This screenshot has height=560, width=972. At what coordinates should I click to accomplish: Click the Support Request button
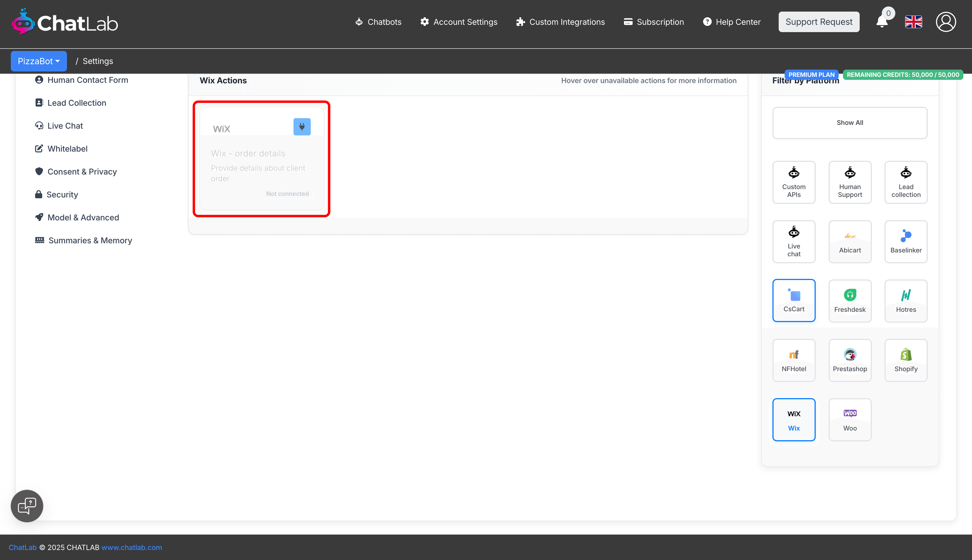tap(818, 22)
